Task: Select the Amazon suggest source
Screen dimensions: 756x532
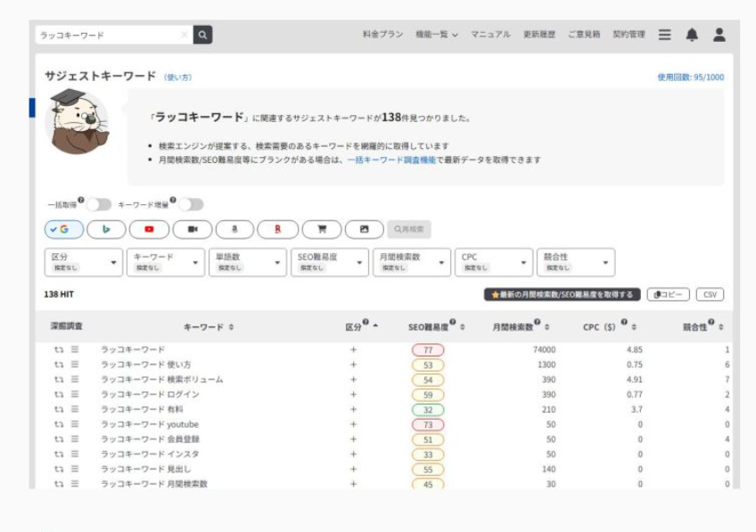Action: (234, 229)
